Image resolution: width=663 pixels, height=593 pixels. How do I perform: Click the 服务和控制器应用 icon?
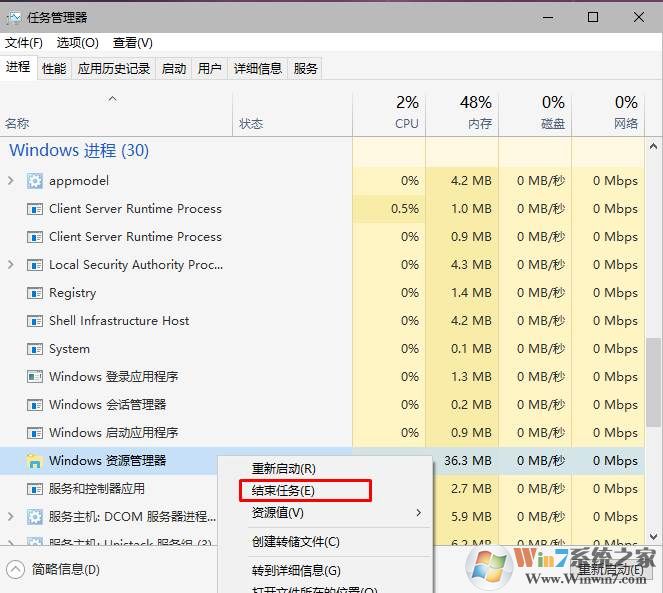35,489
